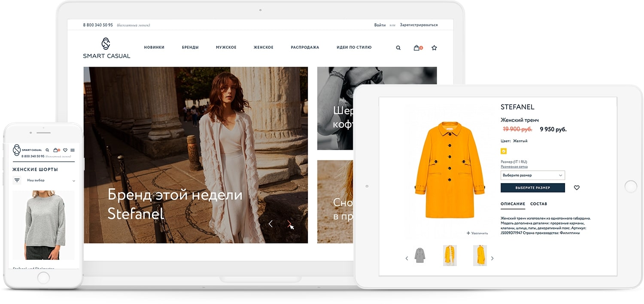Open the shopping bag on laptop site
The height and width of the screenshot is (304, 644).
click(418, 48)
